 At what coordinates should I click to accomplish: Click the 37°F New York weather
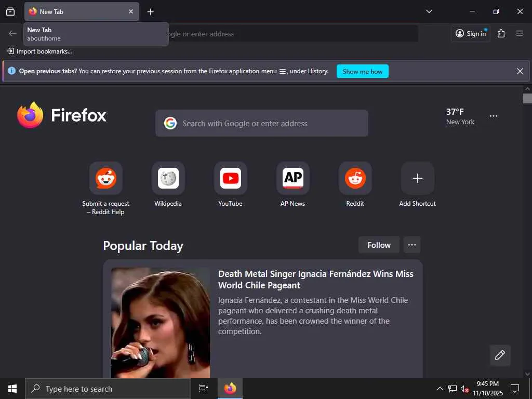pos(460,116)
